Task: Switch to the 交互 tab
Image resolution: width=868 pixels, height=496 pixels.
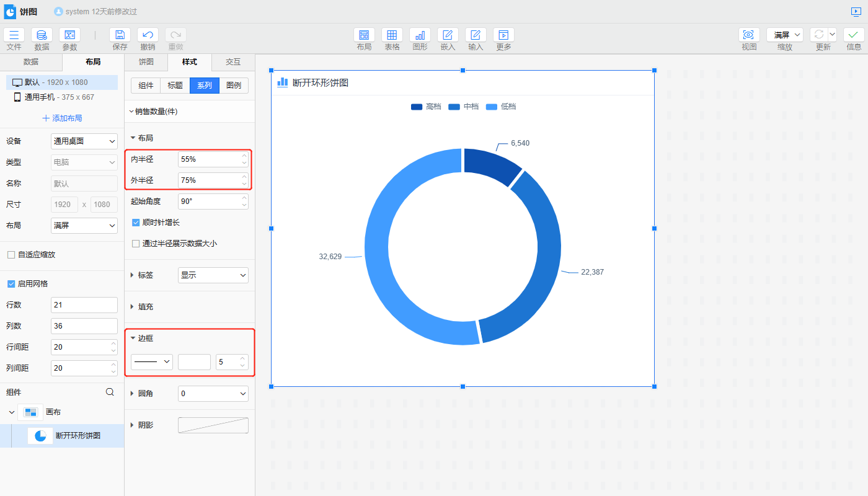Action: click(233, 62)
